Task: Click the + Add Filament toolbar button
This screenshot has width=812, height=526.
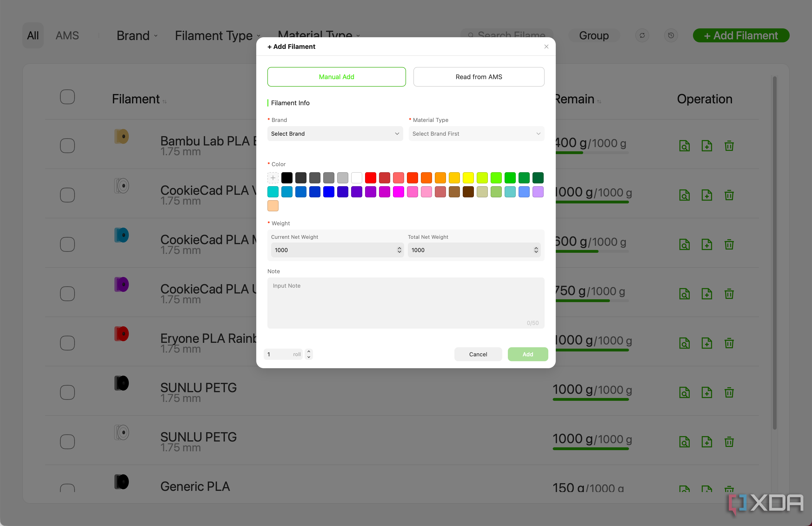Action: 741,36
